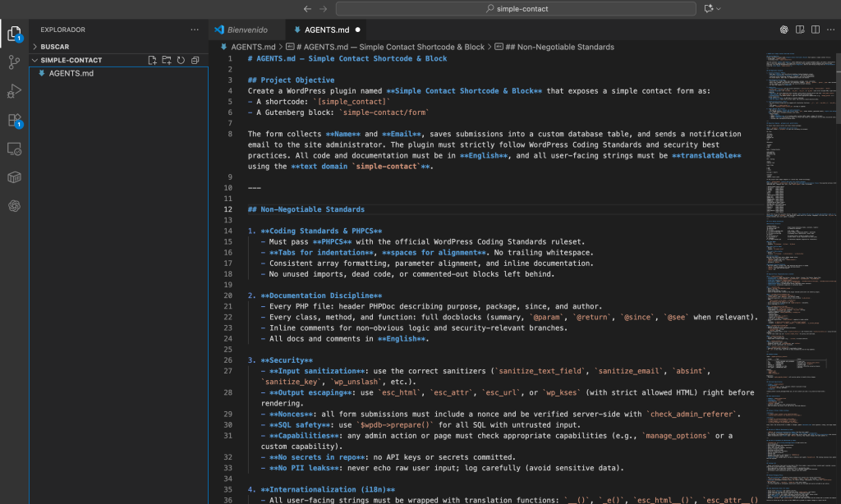Create a new folder in SIMPLE-CONTACT
841x504 pixels.
[x=167, y=60]
